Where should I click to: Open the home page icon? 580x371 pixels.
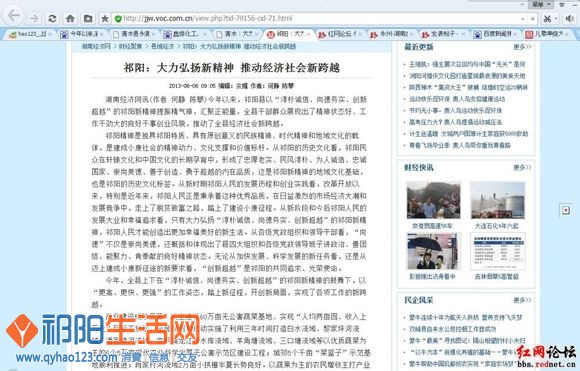70,18
